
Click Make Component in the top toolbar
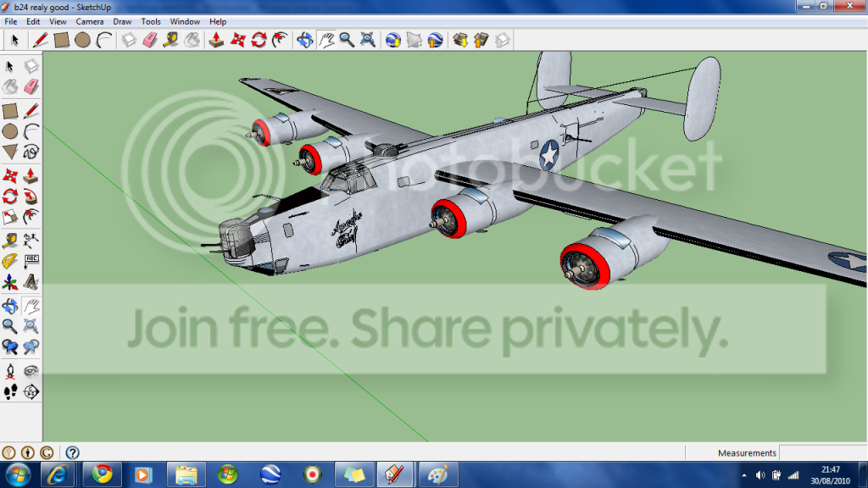click(129, 40)
